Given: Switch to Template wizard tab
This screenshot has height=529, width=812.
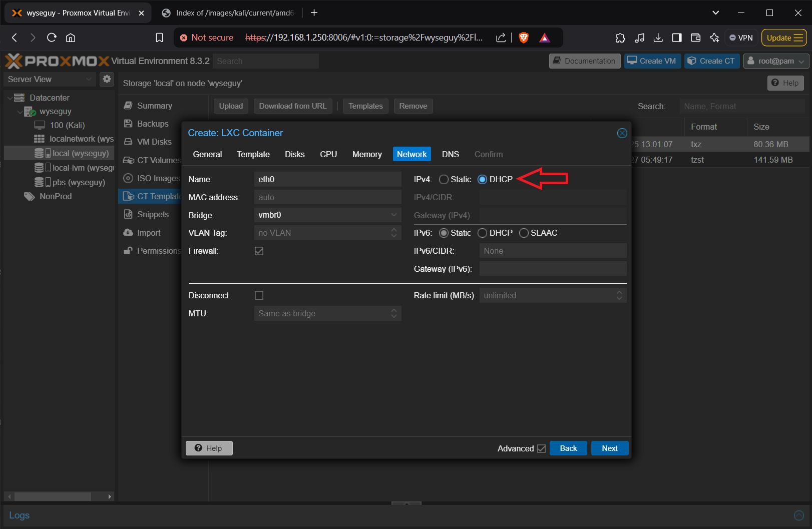Looking at the screenshot, I should pos(253,154).
